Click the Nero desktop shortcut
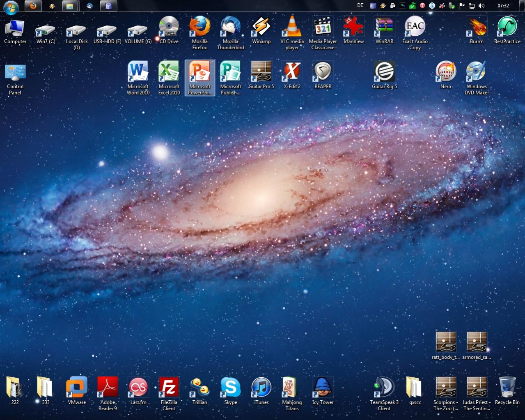 [x=446, y=72]
